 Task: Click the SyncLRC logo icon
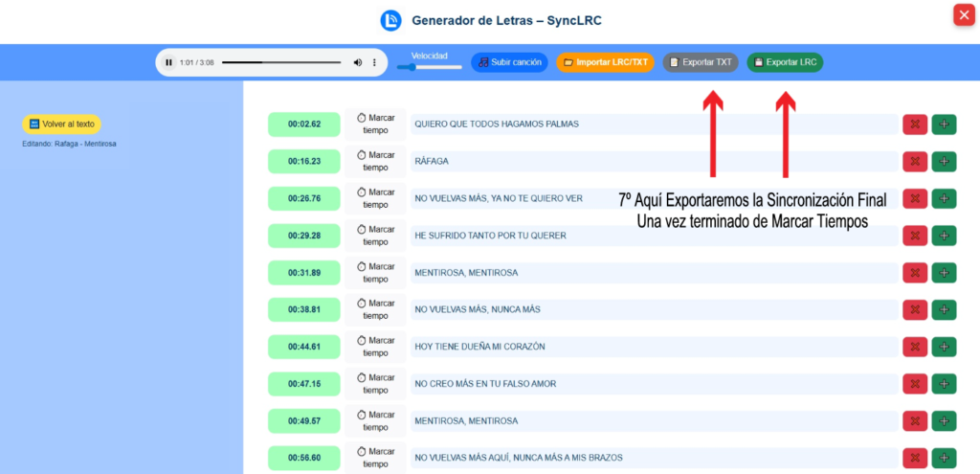(x=390, y=20)
